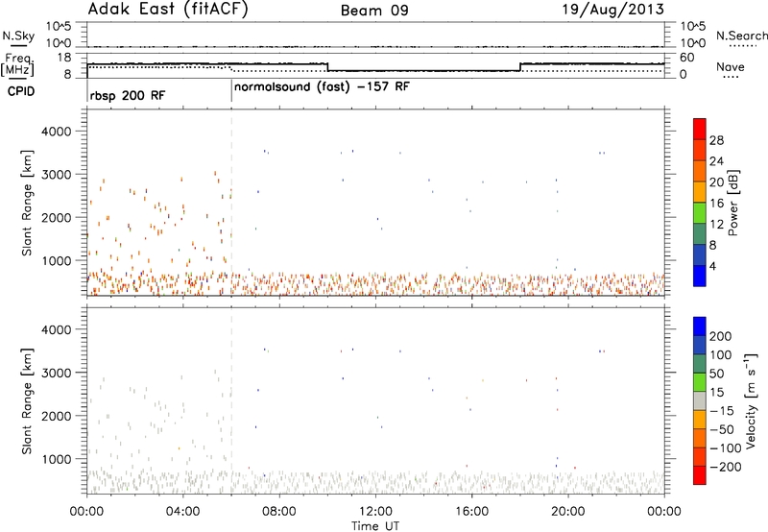Click the dashed CPID change line in velocity panel
The width and height of the screenshot is (768, 532).
click(x=231, y=400)
